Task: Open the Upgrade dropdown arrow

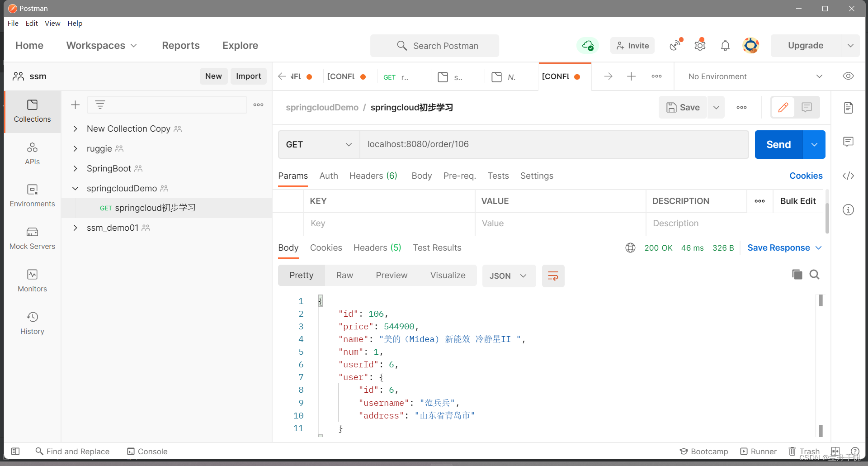Action: tap(850, 46)
